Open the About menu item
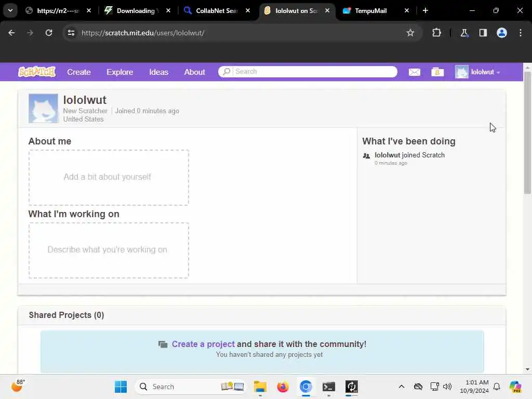This screenshot has width=532, height=399. pos(194,72)
